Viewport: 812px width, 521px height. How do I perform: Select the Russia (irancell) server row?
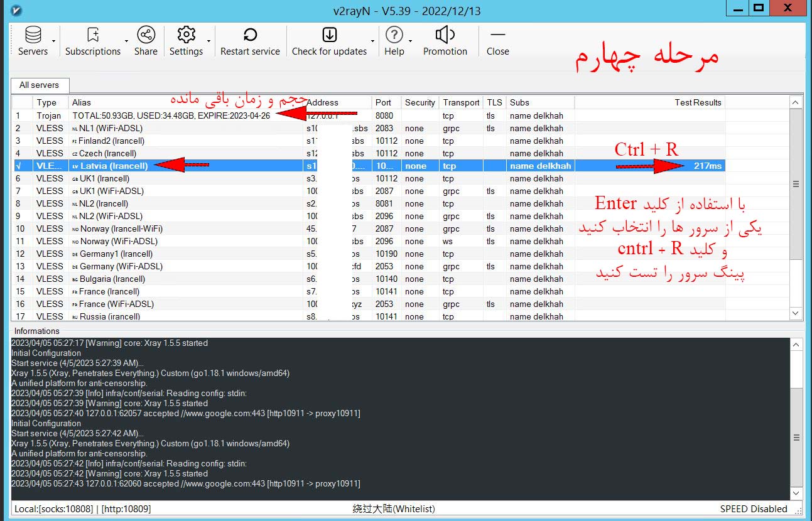(x=369, y=316)
